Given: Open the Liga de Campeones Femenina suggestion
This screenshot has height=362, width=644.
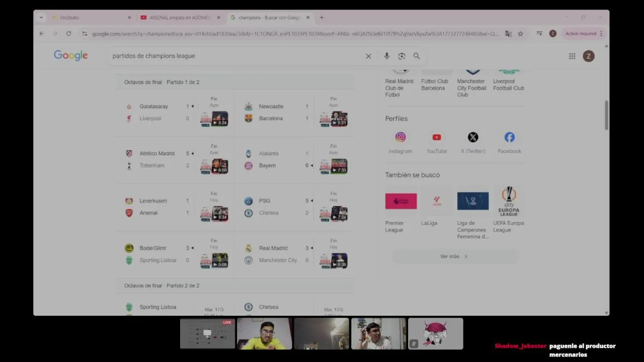Looking at the screenshot, I should [x=473, y=214].
